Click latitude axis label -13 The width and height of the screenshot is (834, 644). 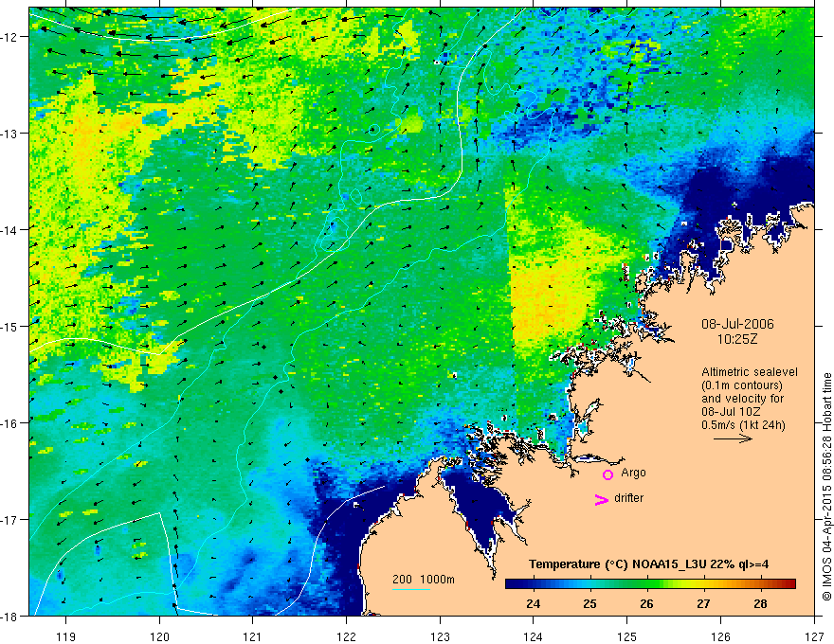pyautogui.click(x=10, y=134)
